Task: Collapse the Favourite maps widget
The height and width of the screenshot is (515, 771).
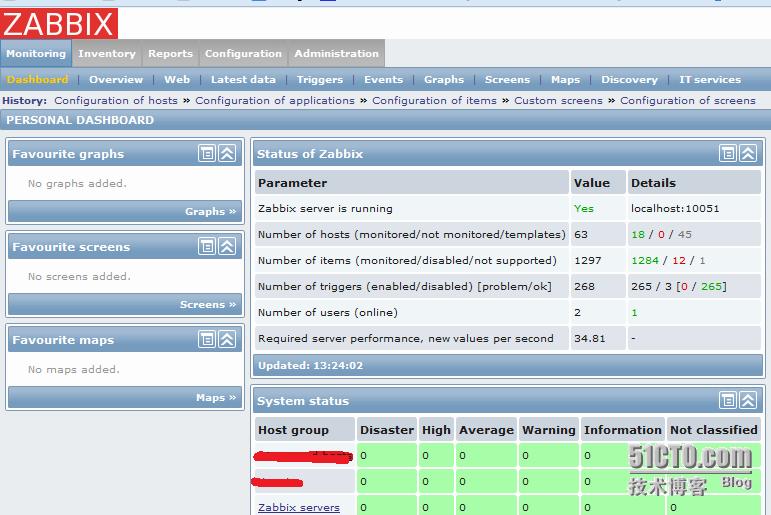Action: 227,339
